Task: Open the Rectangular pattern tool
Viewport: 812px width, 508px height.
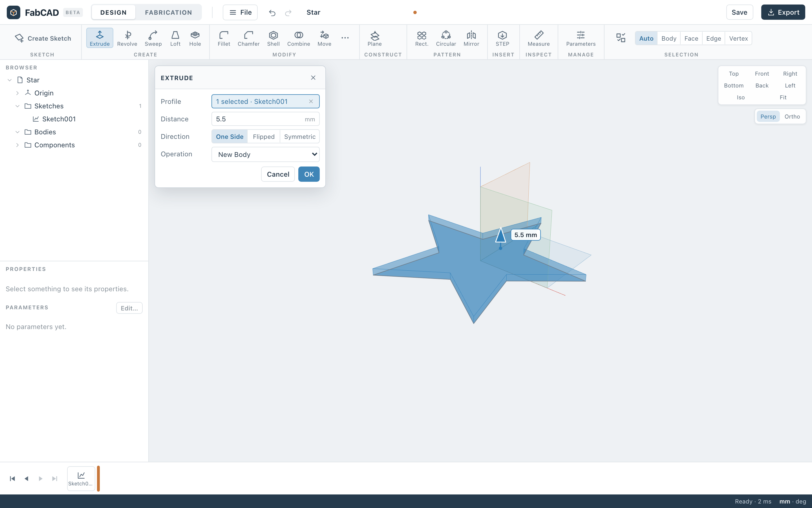Action: pyautogui.click(x=422, y=38)
